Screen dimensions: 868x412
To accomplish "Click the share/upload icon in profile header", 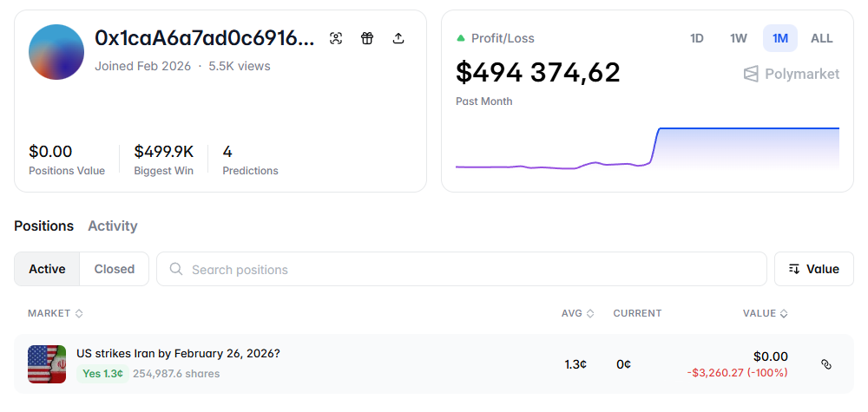I will click(398, 38).
